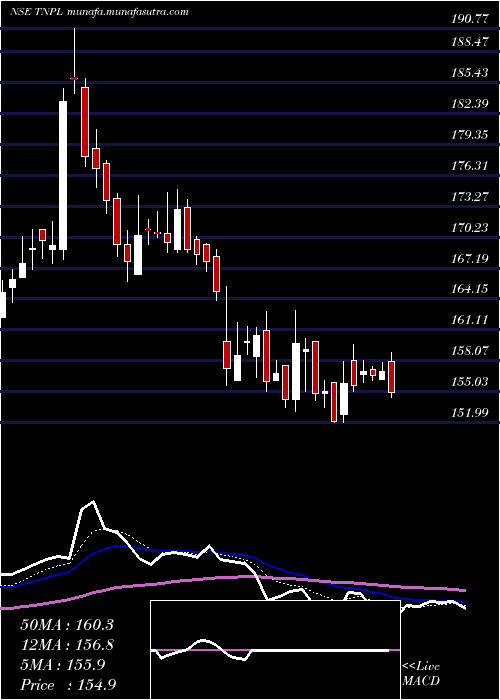Click the <<Live MACD label
Screen dimensions: 500x700
pos(421,674)
